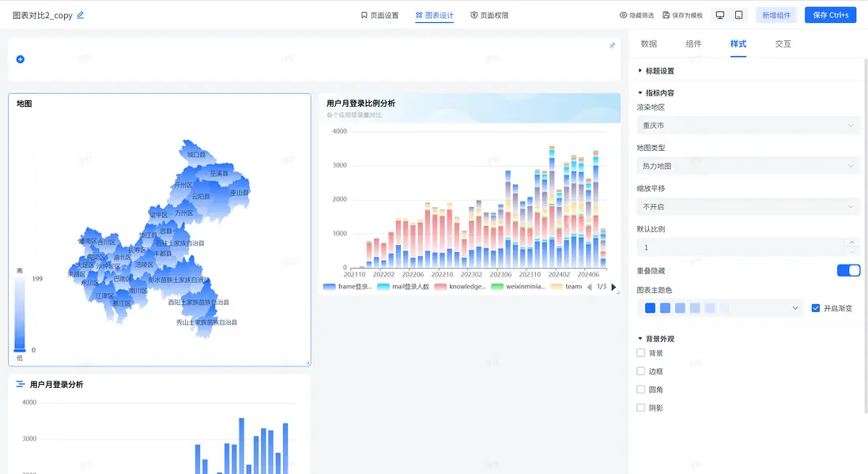Click the 新增组件 button

[x=776, y=15]
